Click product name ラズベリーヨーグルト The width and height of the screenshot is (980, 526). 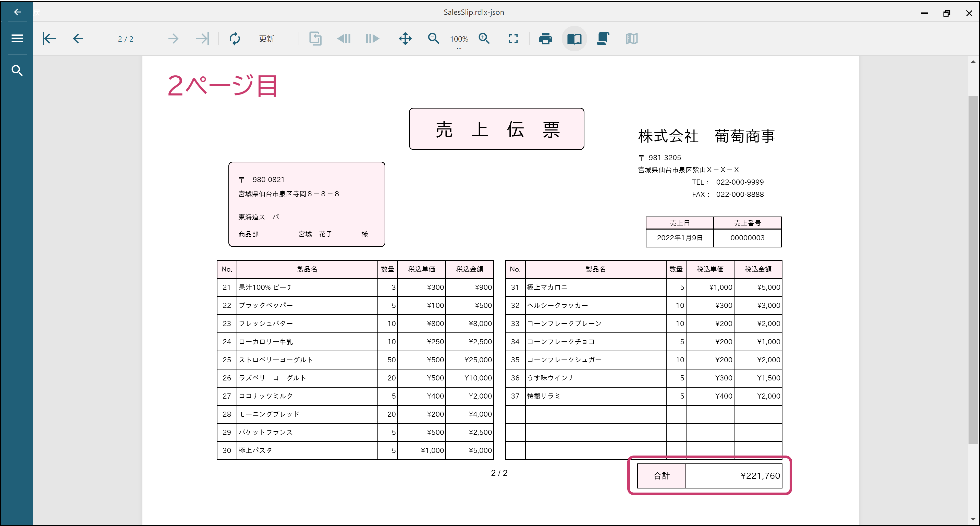[272, 378]
